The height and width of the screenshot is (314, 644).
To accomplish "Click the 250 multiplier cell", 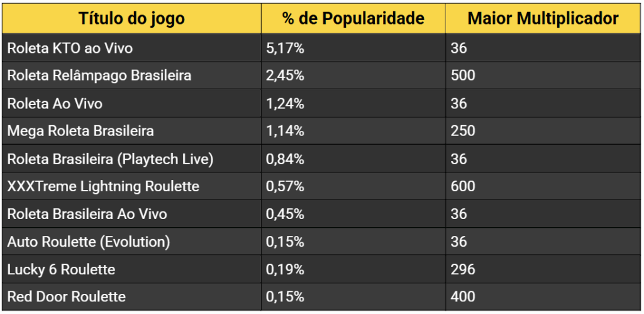I will pyautogui.click(x=463, y=131).
